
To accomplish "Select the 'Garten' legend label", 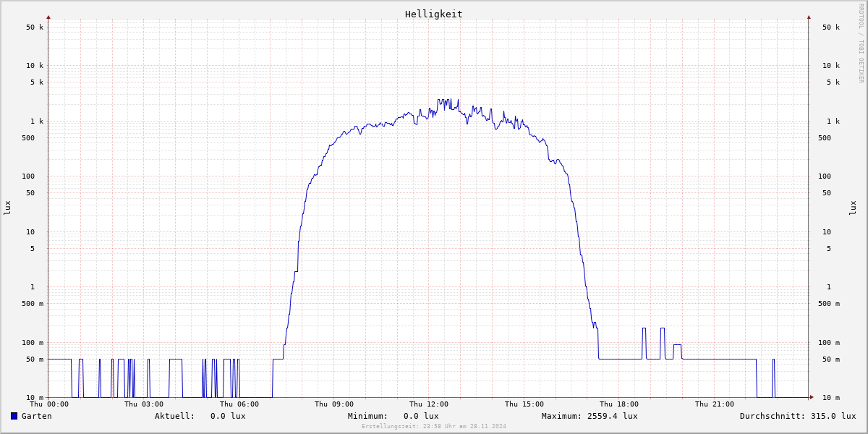I will (36, 416).
